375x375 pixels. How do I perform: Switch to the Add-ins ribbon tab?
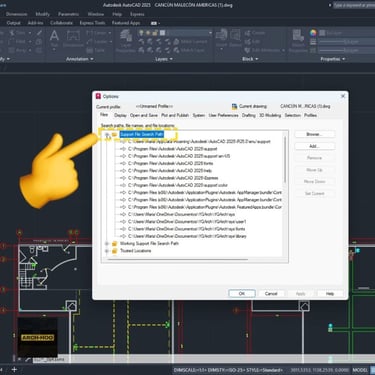(x=35, y=23)
